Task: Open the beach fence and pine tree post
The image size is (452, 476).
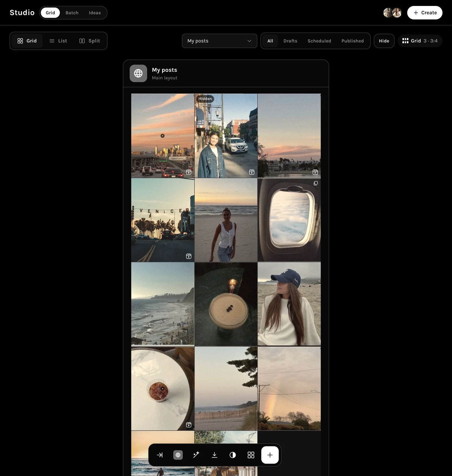Action: 226,388
